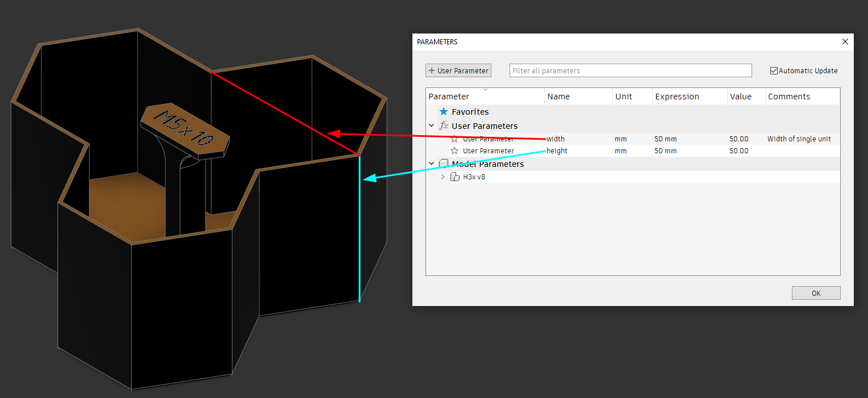
Task: Click the component icon next to H3x v8
Action: click(454, 177)
